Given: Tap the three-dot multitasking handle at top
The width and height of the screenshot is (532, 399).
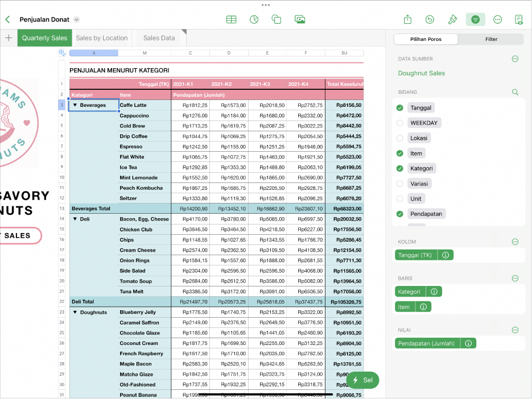Looking at the screenshot, I should pyautogui.click(x=266, y=5).
